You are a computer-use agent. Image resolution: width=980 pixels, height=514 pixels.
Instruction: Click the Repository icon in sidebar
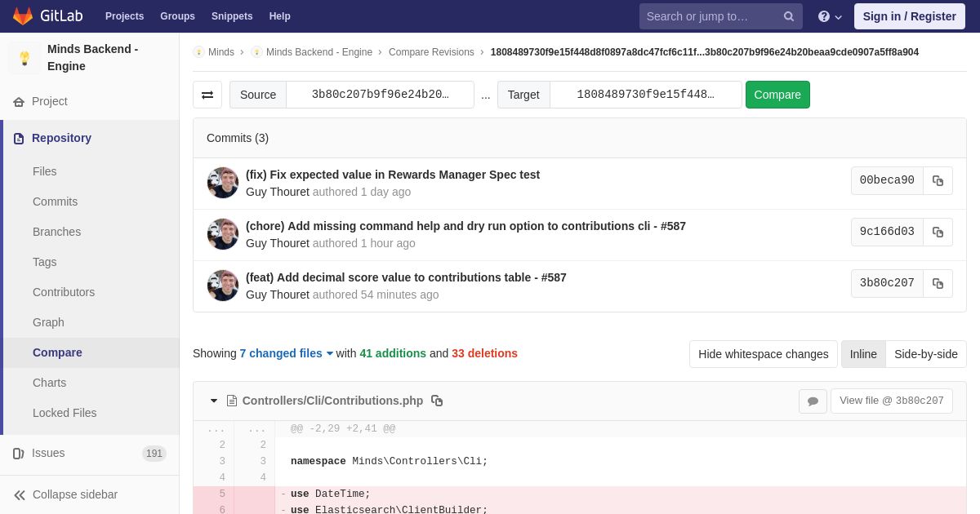(19, 139)
